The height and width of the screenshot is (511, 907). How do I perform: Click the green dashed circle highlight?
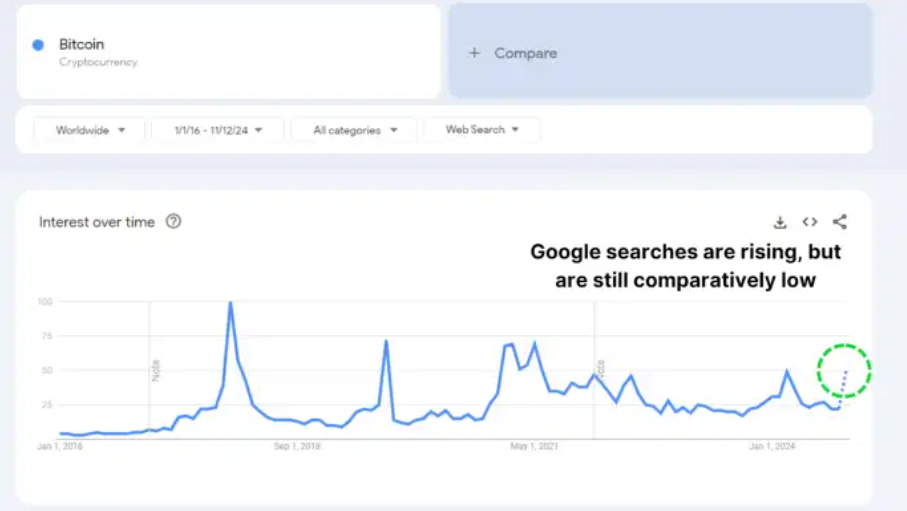click(x=844, y=371)
